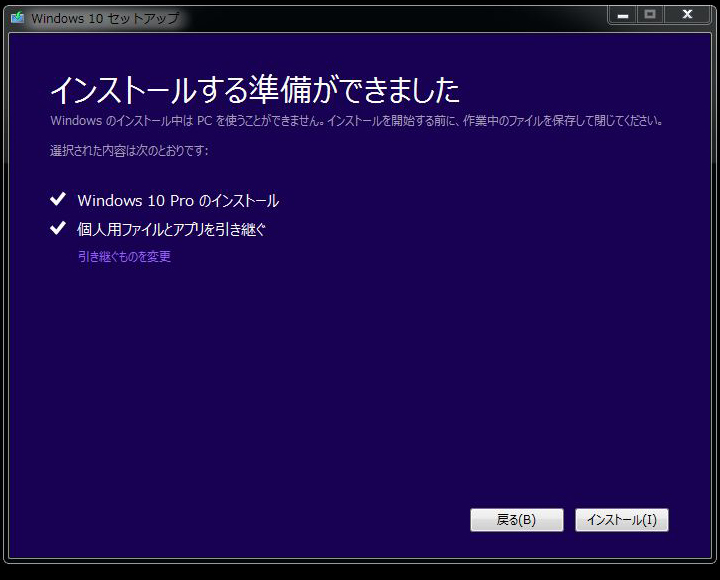Viewport: 720px width, 580px height.
Task: Click the インストール(I) button
Action: [x=622, y=520]
